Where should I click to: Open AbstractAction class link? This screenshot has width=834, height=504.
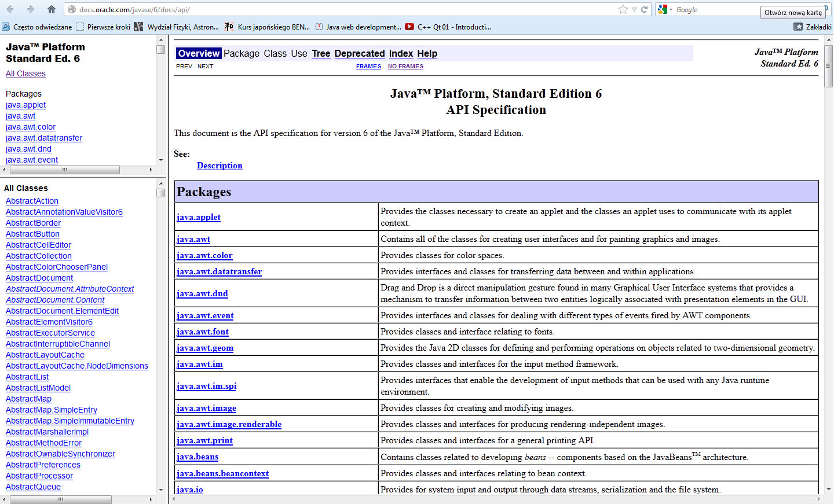[x=32, y=201]
